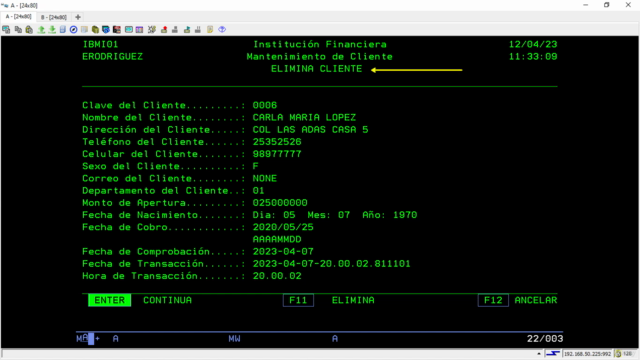Click the yellow script note icon

pos(210,29)
